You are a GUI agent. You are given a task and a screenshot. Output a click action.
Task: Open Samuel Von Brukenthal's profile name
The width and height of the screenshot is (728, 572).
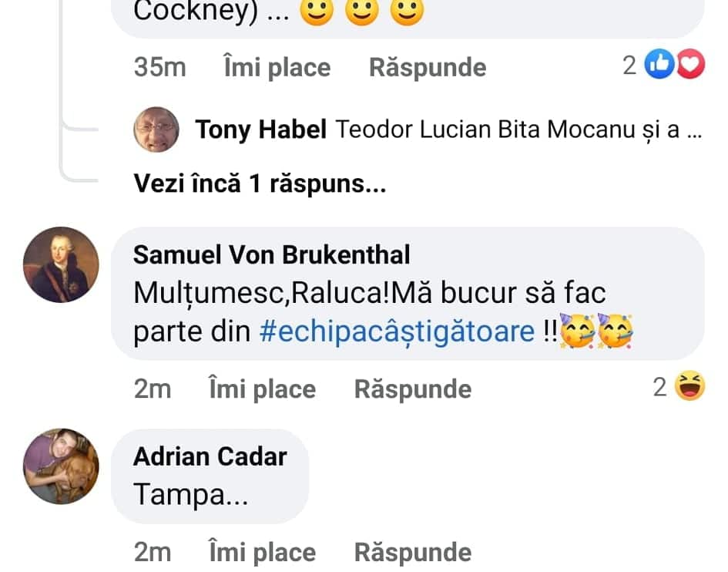[271, 254]
